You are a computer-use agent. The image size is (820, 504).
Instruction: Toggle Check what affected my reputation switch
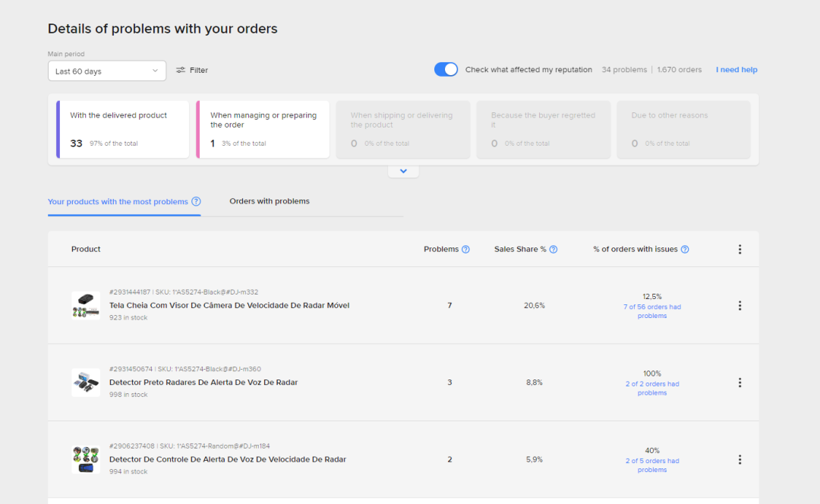click(446, 70)
